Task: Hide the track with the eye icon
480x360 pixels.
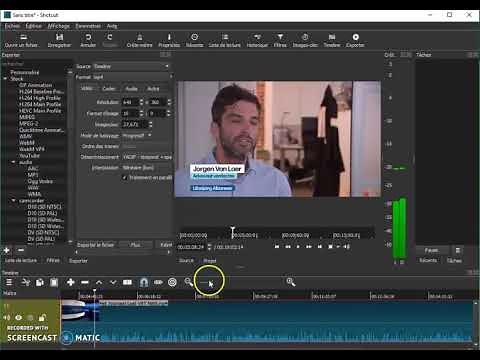Action: coord(19,318)
